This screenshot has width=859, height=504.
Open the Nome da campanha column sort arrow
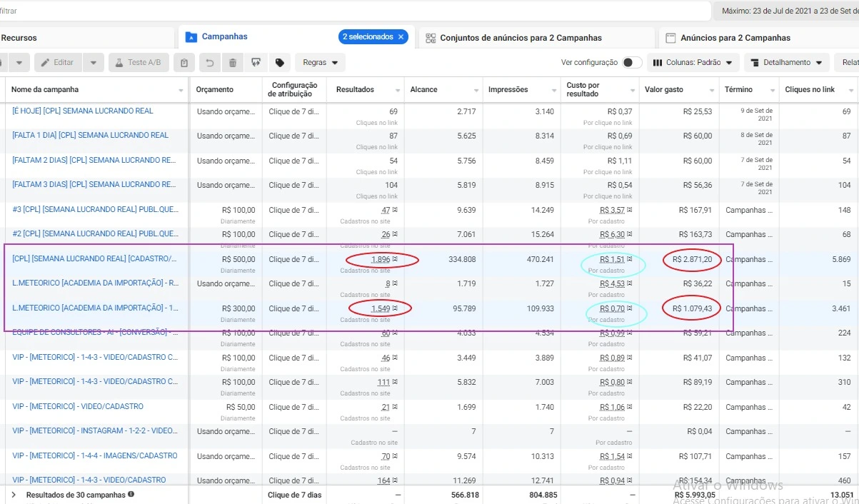tap(181, 91)
